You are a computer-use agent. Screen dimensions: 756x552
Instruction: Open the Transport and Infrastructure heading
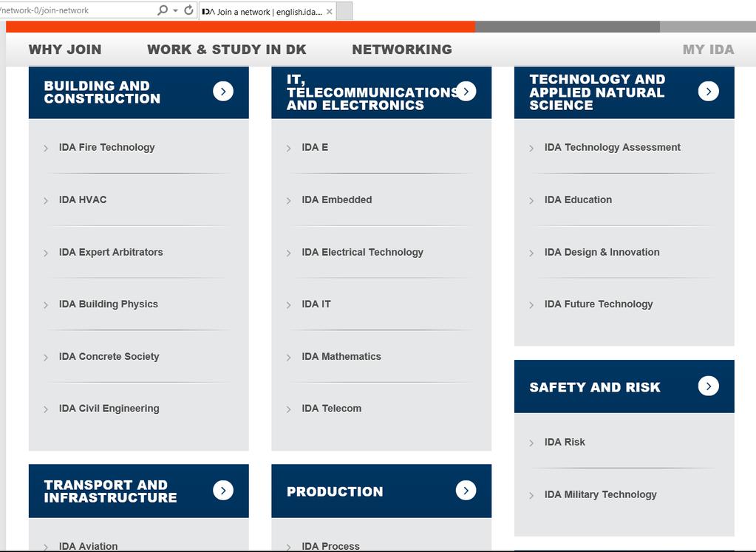110,491
